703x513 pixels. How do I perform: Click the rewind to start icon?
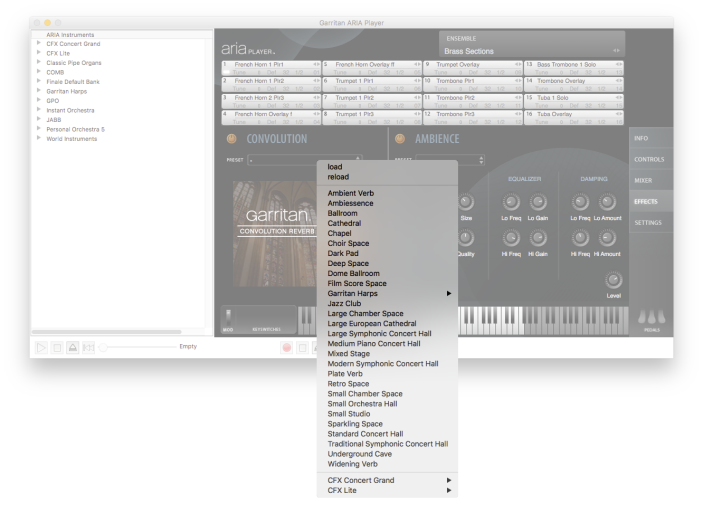(88, 348)
